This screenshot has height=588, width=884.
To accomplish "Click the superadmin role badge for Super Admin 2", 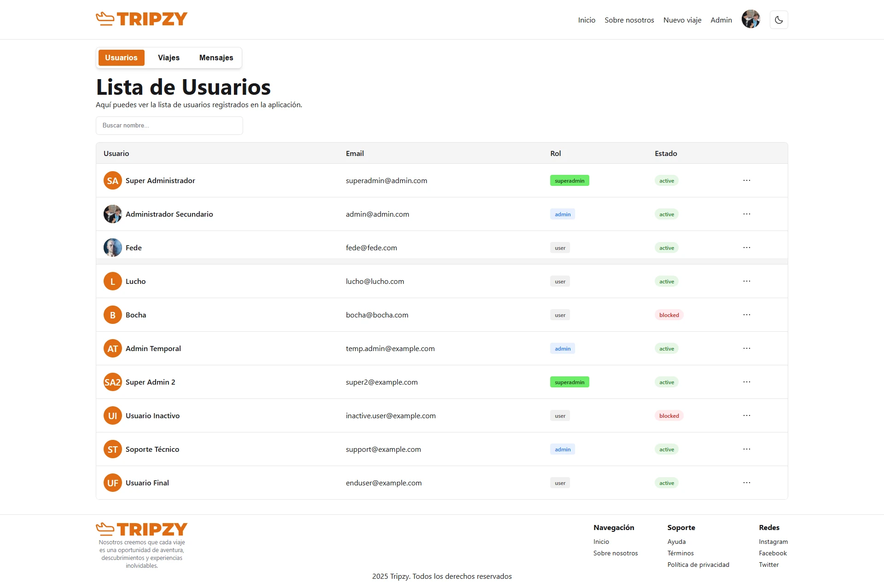I will tap(570, 382).
